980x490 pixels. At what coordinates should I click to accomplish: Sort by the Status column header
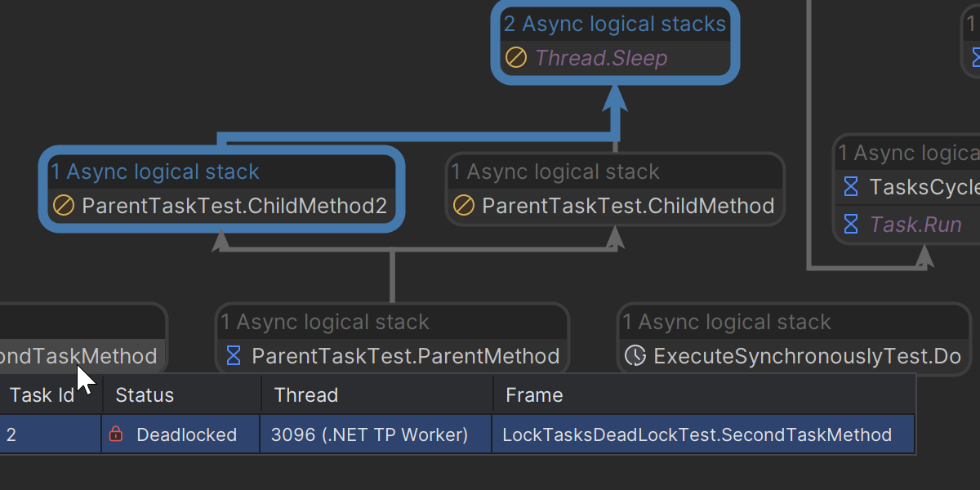[x=145, y=395]
